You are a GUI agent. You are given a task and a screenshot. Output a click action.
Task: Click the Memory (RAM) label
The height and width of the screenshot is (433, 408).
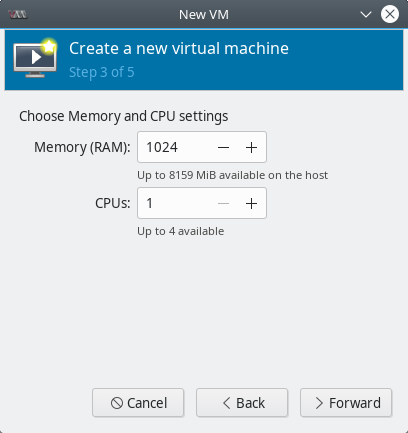(82, 147)
